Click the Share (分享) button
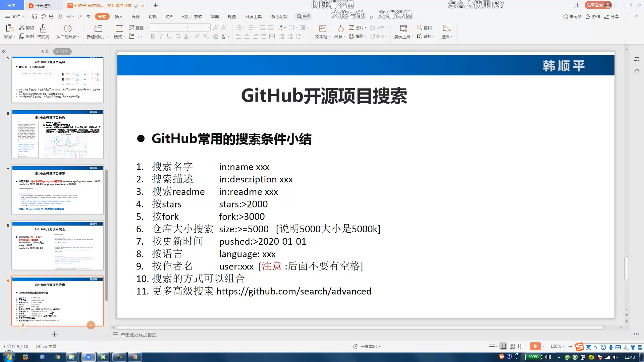The image size is (644, 362). pyautogui.click(x=612, y=16)
